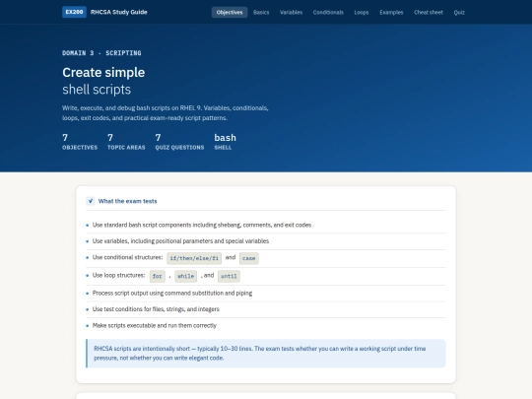
Task: Click the 'until' code chip
Action: click(x=229, y=276)
